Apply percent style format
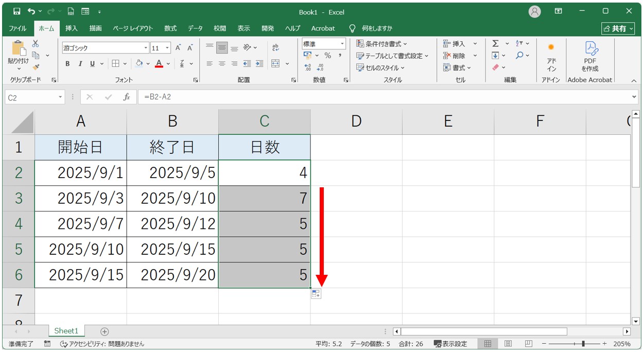 coord(328,56)
